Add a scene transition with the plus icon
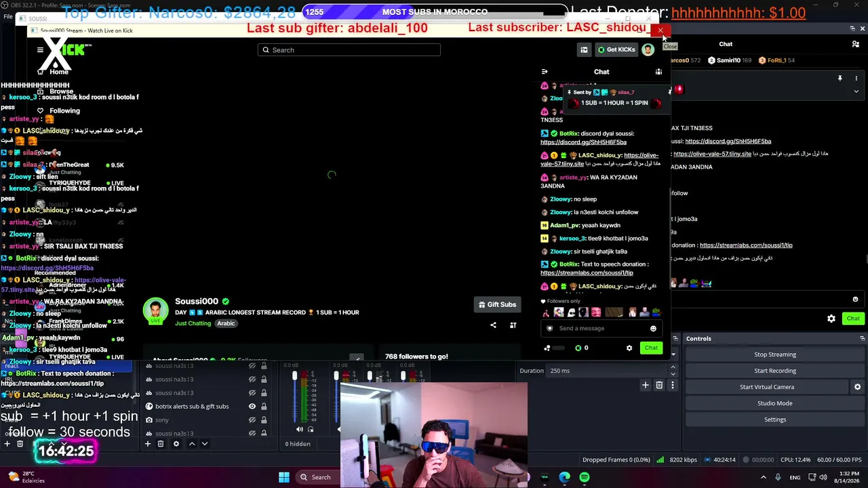 point(646,385)
